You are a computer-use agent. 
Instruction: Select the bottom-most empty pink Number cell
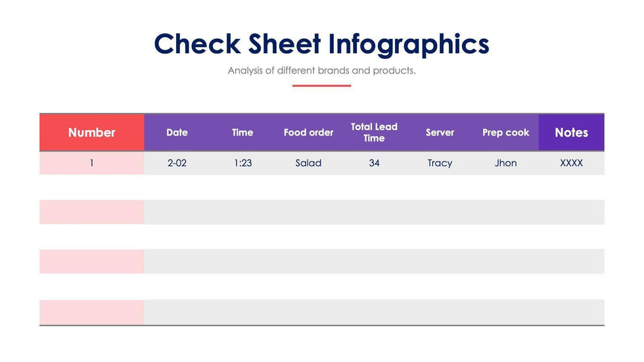pyautogui.click(x=91, y=312)
